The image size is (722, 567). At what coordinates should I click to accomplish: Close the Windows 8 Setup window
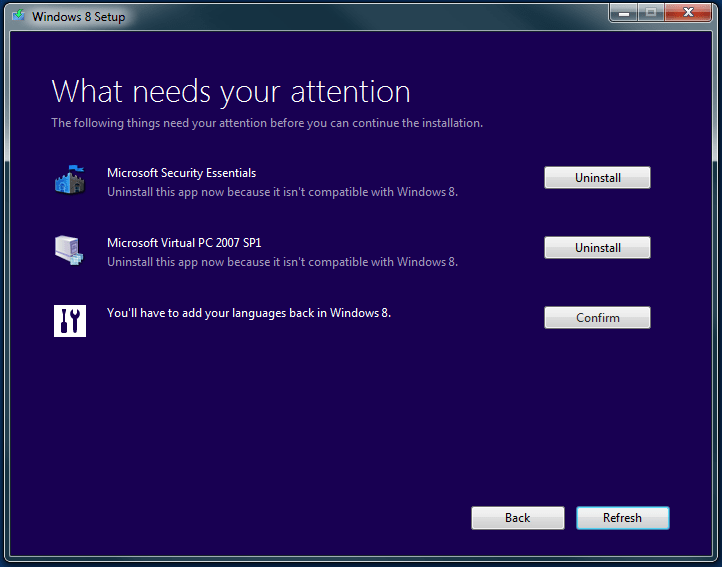688,12
